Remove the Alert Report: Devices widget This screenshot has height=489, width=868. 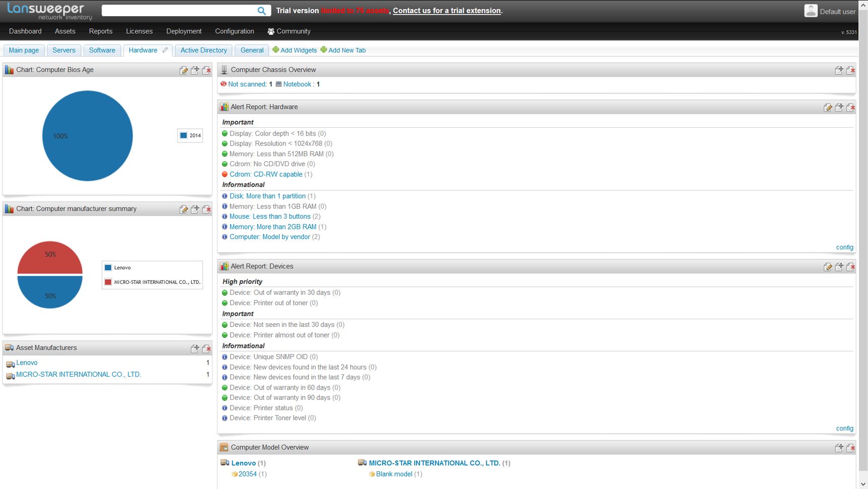coord(850,267)
